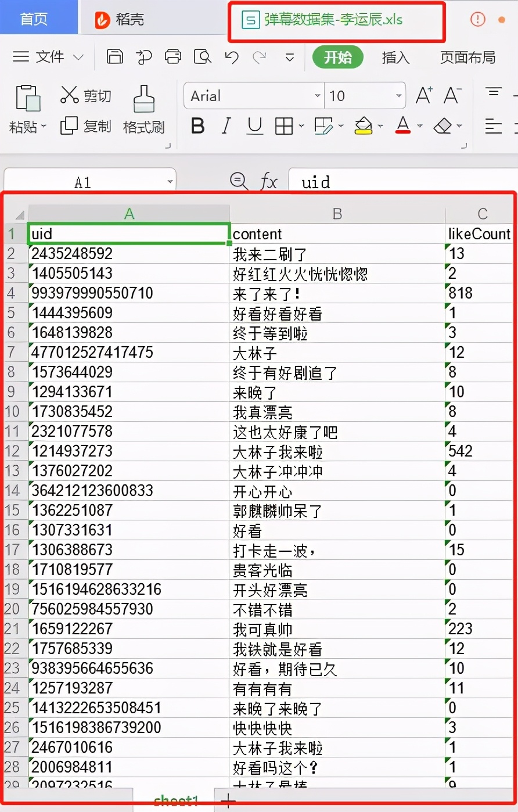Open the Paste options dropdown arrow
518x812 pixels.
44,127
